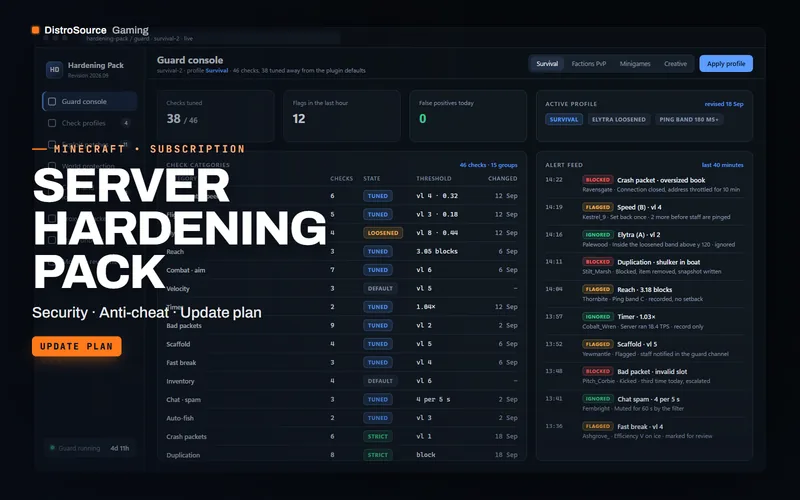The image size is (800, 500).
Task: Click the green Guard running status dot
Action: (52, 448)
